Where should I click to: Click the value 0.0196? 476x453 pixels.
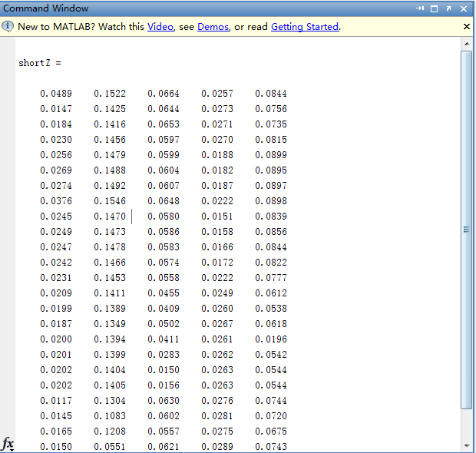[x=271, y=339]
